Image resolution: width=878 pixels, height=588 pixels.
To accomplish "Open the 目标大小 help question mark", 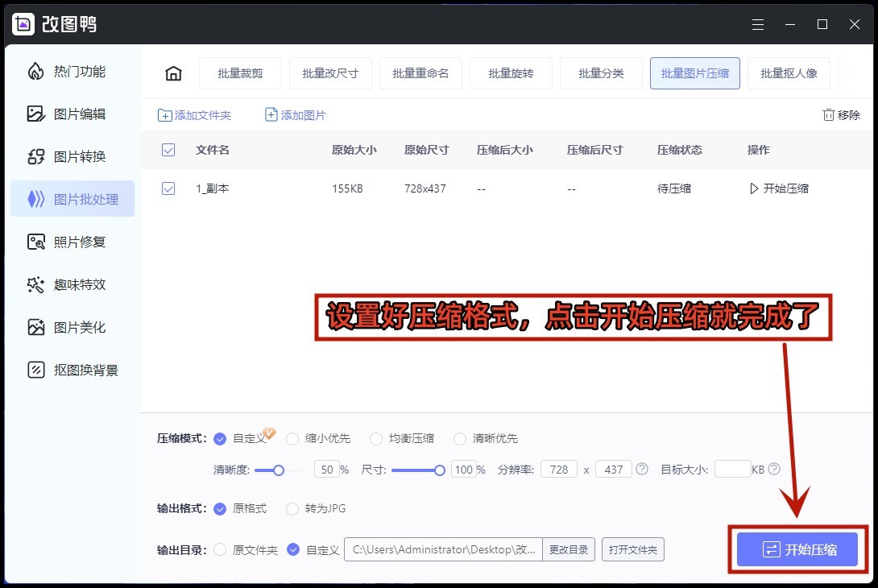I will pyautogui.click(x=773, y=469).
